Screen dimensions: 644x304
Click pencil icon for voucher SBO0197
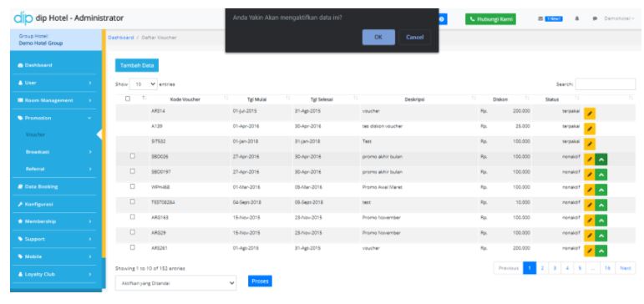point(590,175)
